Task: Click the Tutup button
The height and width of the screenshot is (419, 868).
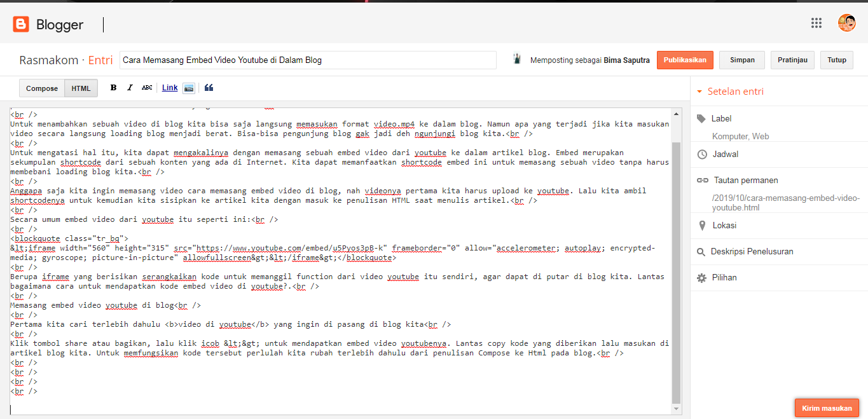Action: point(837,60)
